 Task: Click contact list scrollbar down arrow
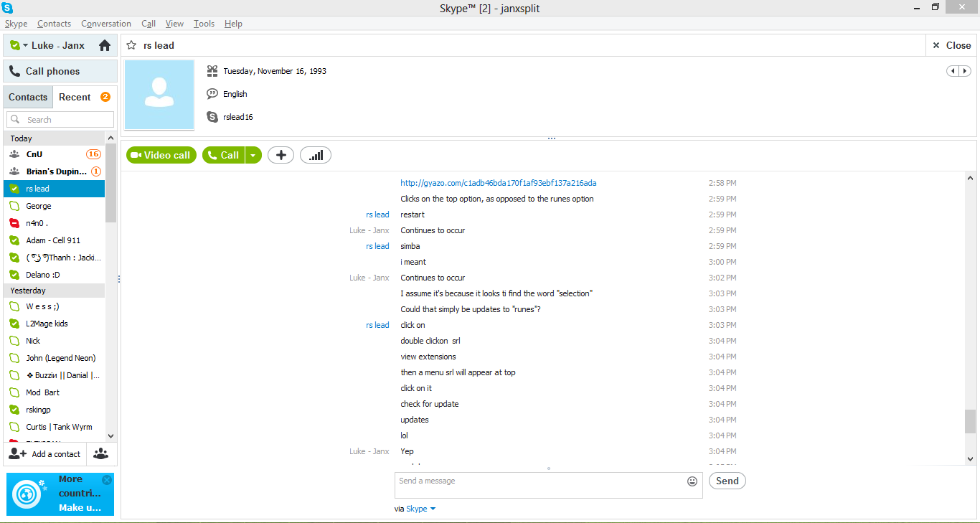110,435
